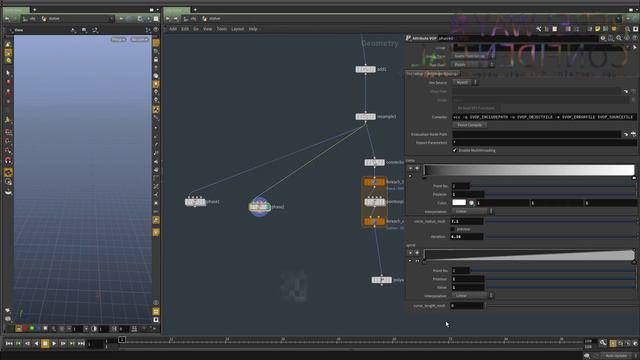
Task: Jump to first frame in playbar
Action: pos(9,344)
